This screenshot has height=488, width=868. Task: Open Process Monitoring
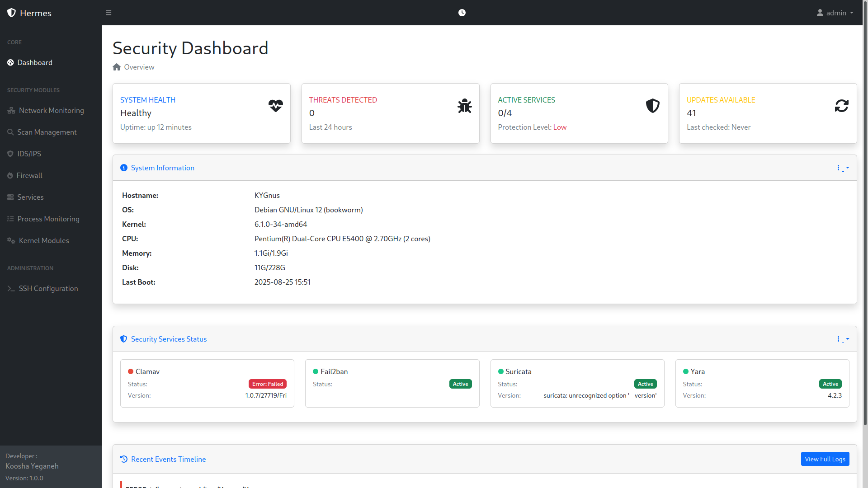(x=48, y=219)
